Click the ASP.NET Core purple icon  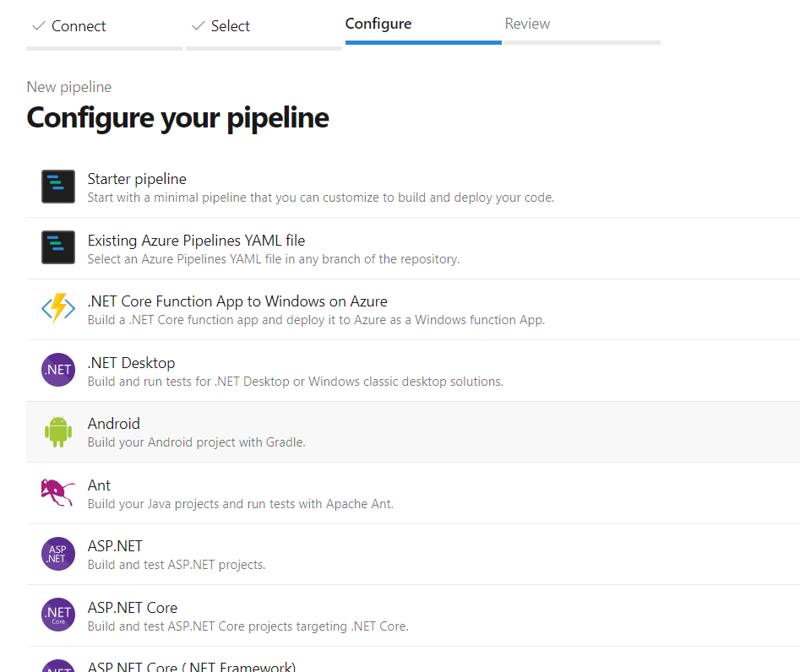[x=58, y=615]
